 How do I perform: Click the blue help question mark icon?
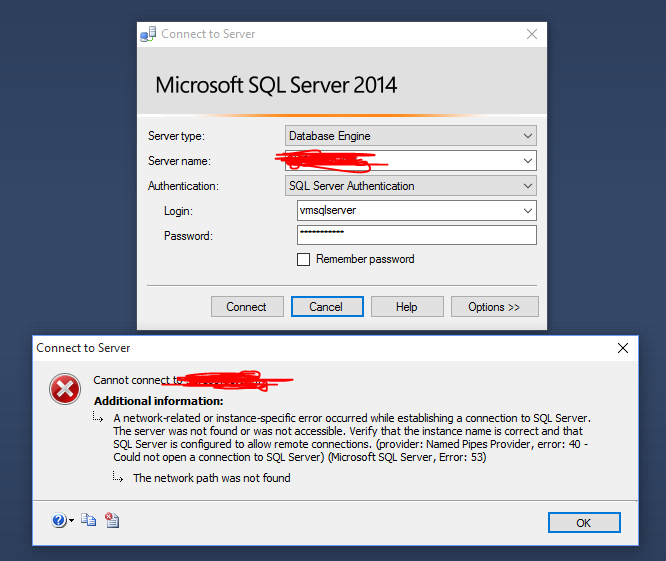coord(59,520)
